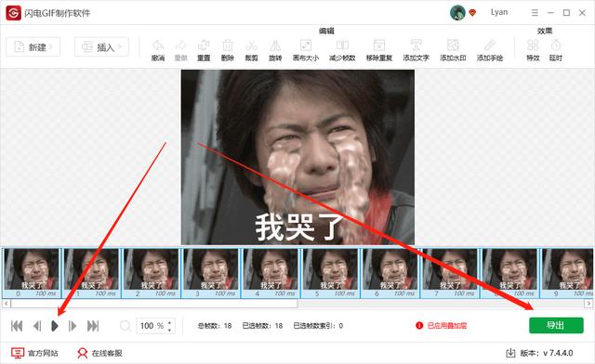Open Add Watermark (添加水印) tool
This screenshot has width=595, height=364.
pos(453,45)
